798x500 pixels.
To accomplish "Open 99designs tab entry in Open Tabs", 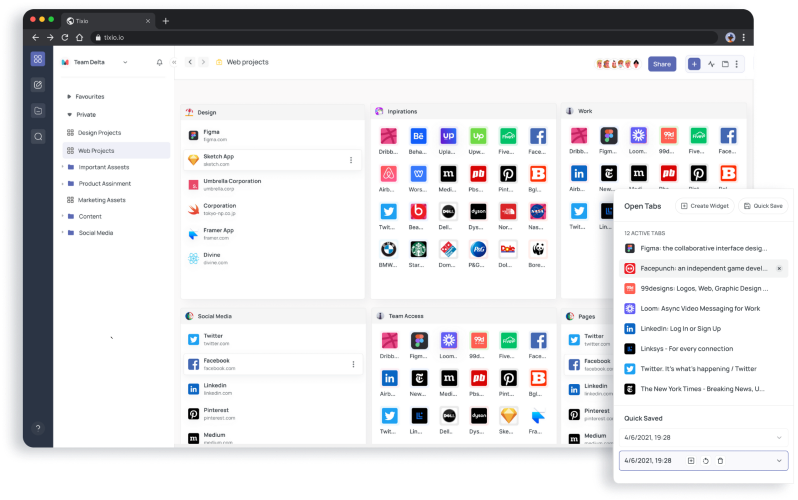I will point(703,289).
